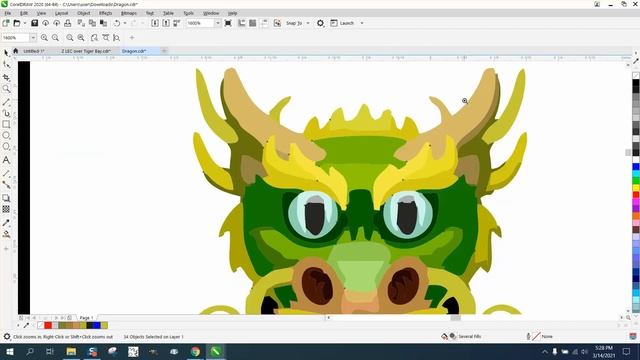The height and width of the screenshot is (360, 640).
Task: Open the dropdown arrow next to Open icon
Action: pyautogui.click(x=24, y=23)
